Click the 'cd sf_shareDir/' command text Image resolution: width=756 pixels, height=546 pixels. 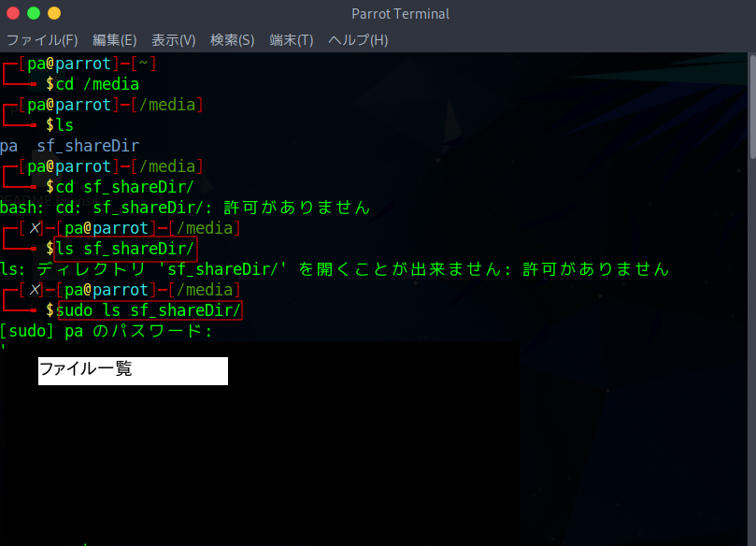[x=125, y=187]
